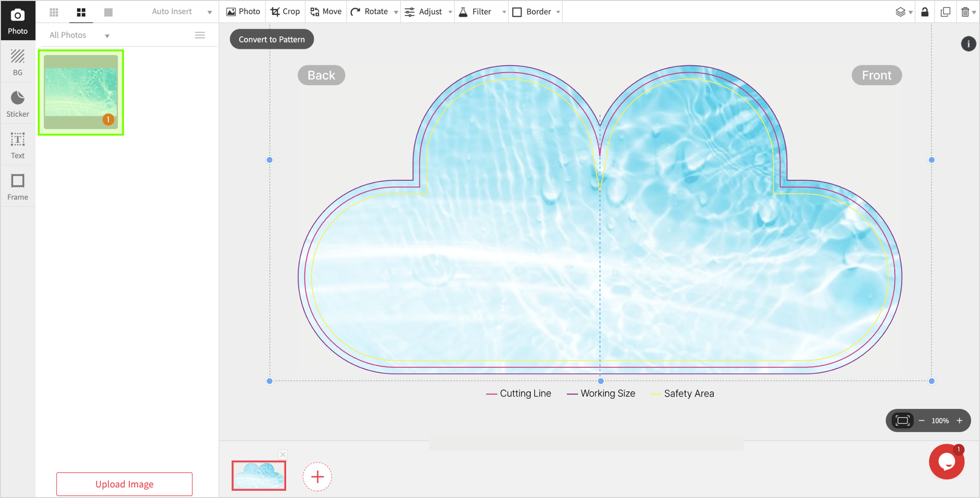Add a new page with plus
Screen dimensions: 980x498
pos(317,477)
